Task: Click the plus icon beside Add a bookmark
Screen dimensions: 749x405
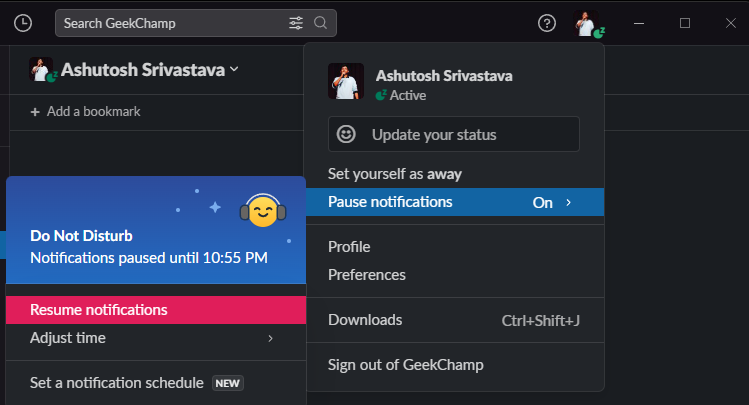Action: click(x=36, y=112)
